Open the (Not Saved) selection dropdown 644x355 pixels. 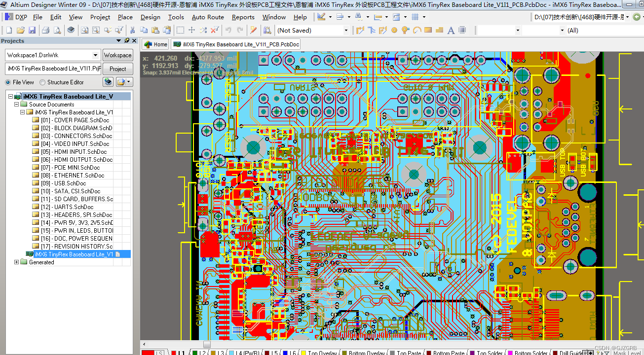(345, 30)
